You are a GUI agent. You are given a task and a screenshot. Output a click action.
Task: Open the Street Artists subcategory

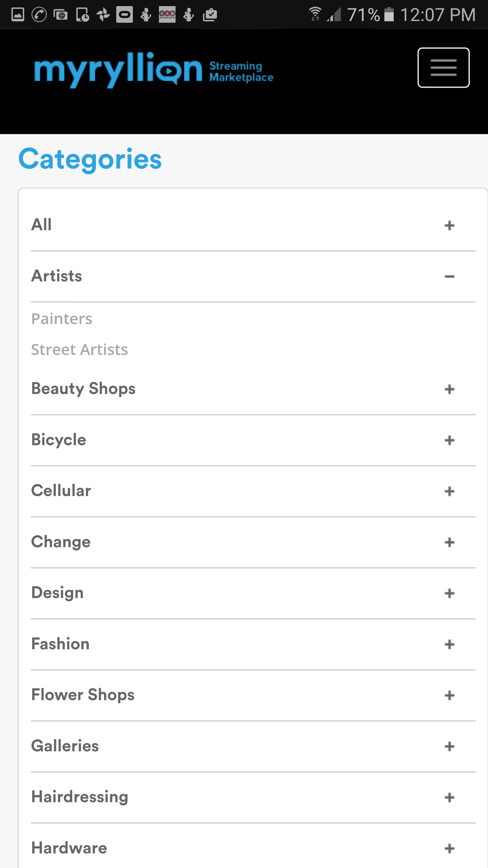click(x=80, y=349)
